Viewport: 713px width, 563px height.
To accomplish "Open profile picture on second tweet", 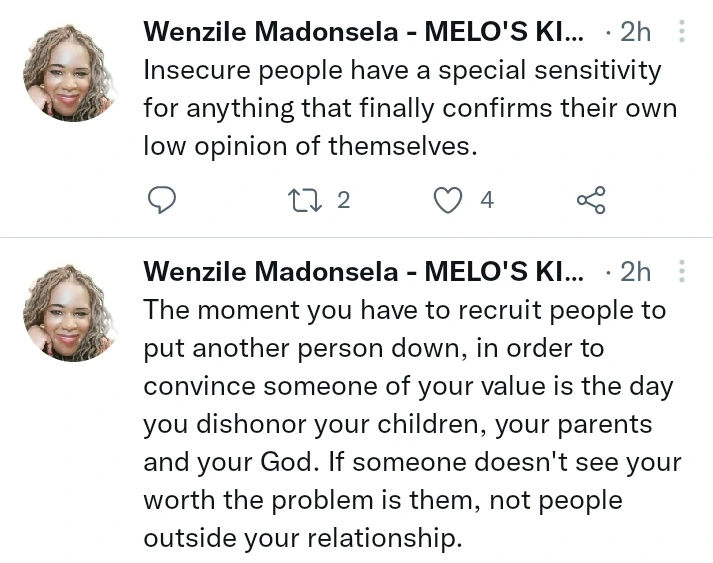I will (68, 313).
